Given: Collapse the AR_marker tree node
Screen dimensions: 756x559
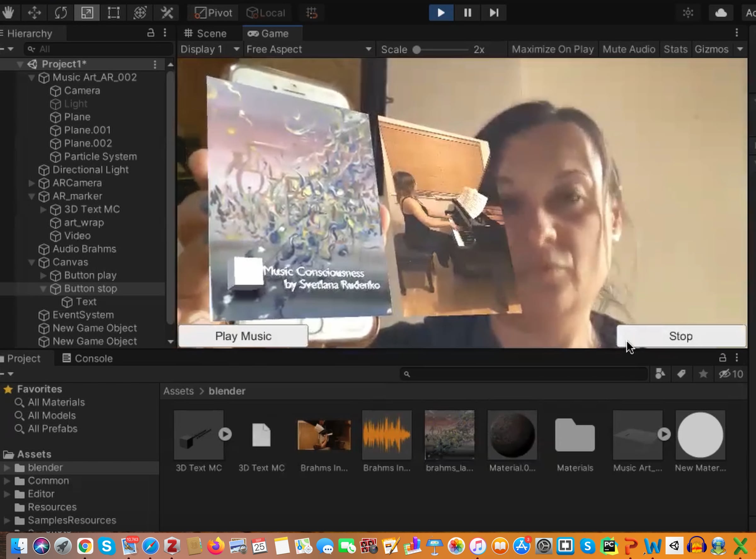Looking at the screenshot, I should pos(31,196).
